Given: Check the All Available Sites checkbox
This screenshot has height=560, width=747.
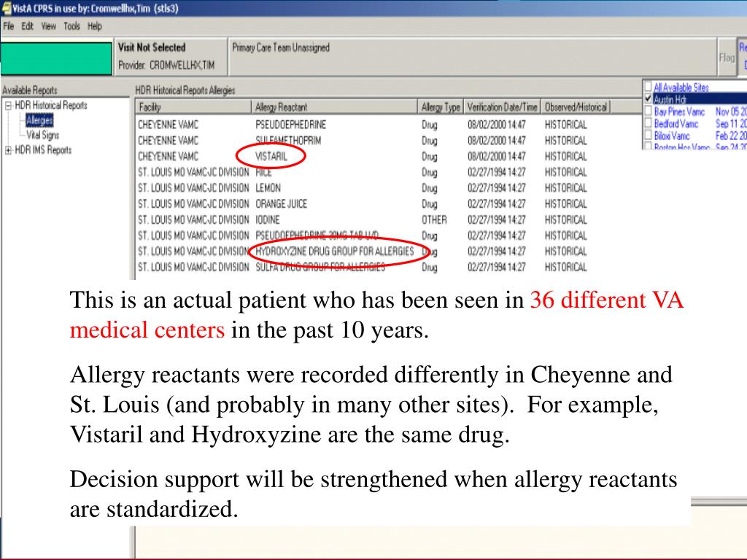Looking at the screenshot, I should pos(648,86).
